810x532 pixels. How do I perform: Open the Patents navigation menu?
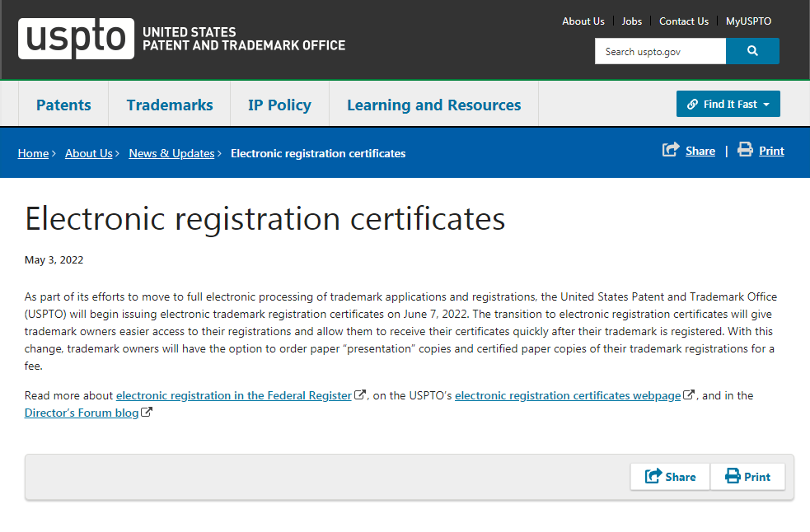click(x=63, y=105)
